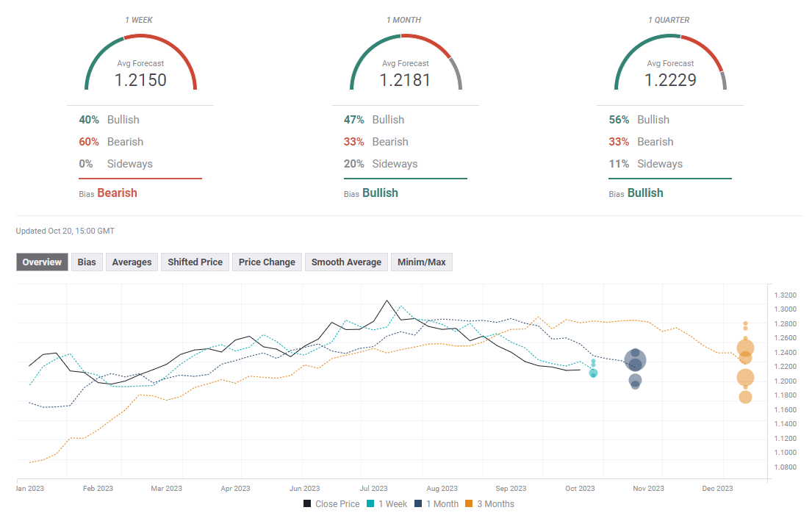Select the Overview chart tab
The width and height of the screenshot is (812, 524).
42,262
